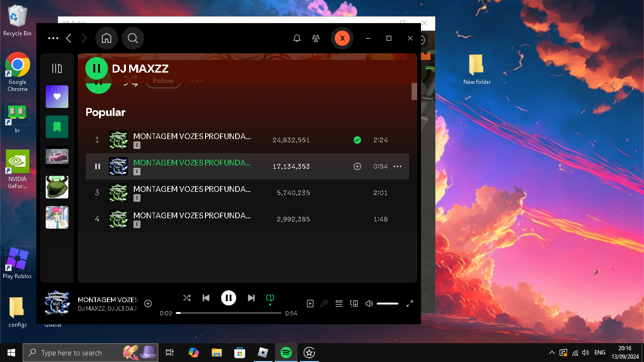
Task: Adjust the Spotify volume slider
Action: [x=388, y=304]
